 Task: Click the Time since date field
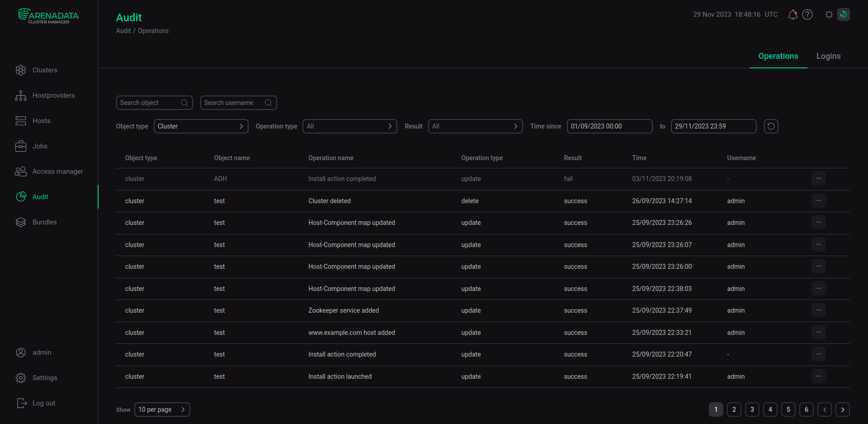click(x=609, y=126)
